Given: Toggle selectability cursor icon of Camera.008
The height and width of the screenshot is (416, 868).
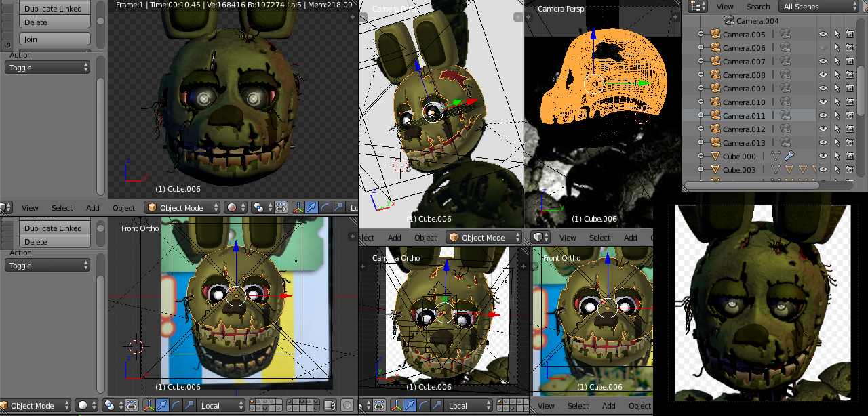Looking at the screenshot, I should tap(837, 75).
